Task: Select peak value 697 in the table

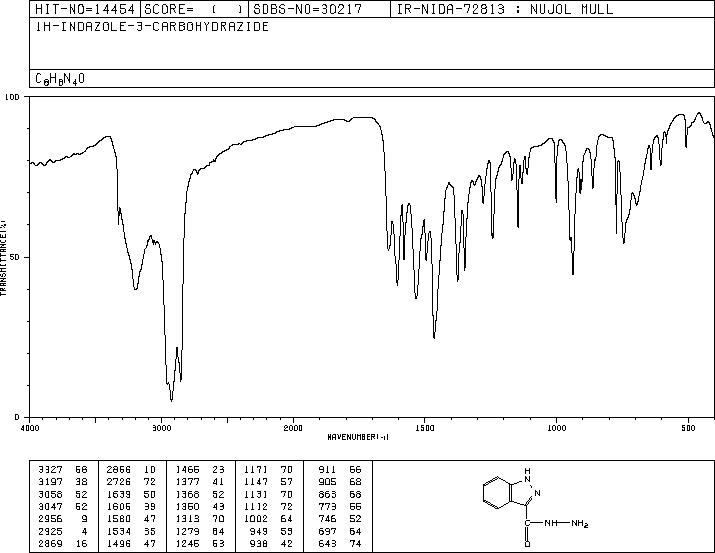Action: click(x=327, y=532)
